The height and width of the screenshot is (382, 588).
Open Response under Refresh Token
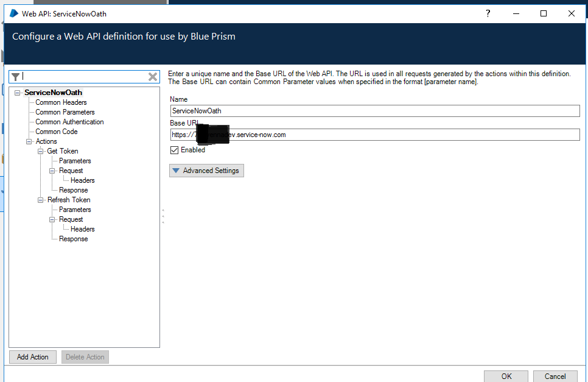tap(74, 239)
